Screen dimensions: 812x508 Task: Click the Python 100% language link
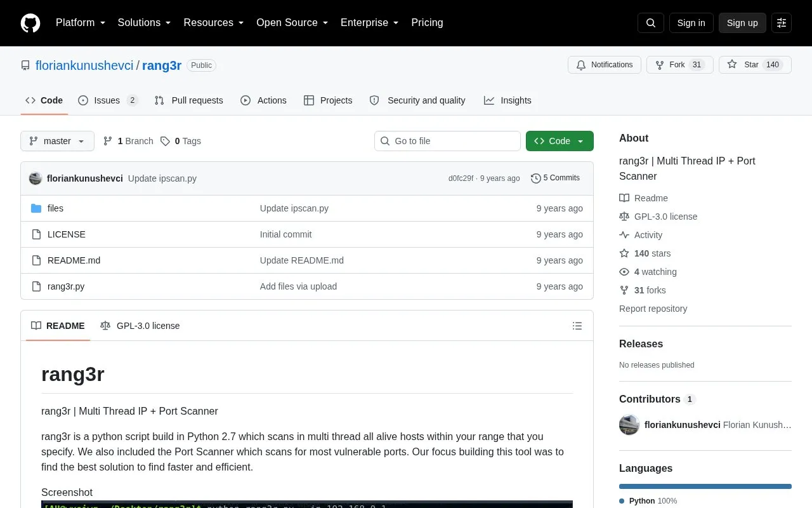pyautogui.click(x=648, y=501)
